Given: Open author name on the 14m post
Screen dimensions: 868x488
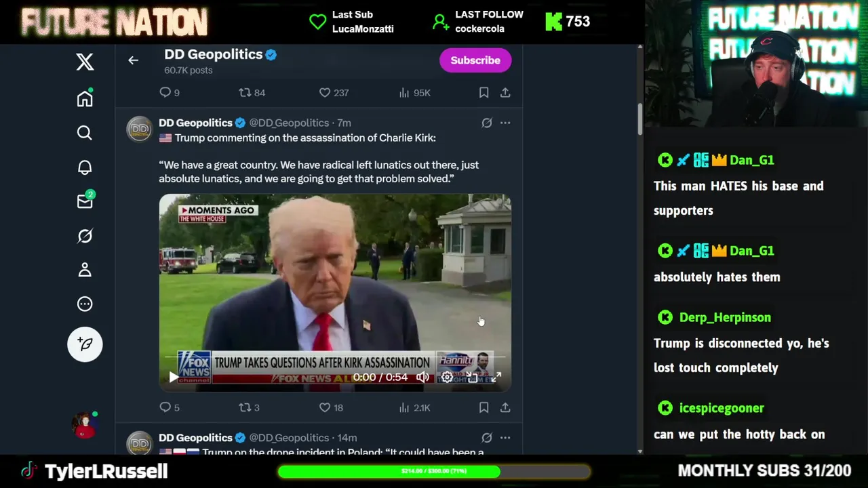Looking at the screenshot, I should click(195, 438).
